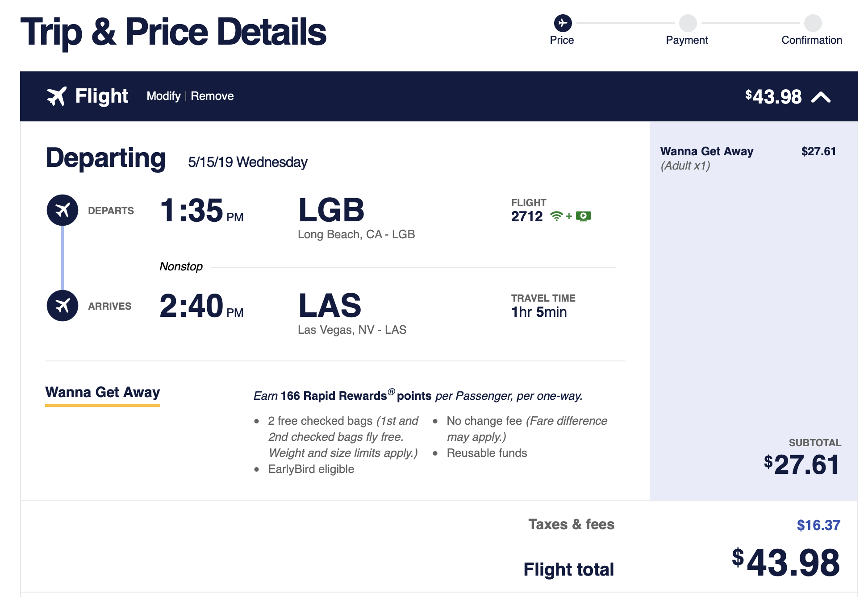This screenshot has height=597, width=868.
Task: Click the Payment step label
Action: tap(687, 40)
